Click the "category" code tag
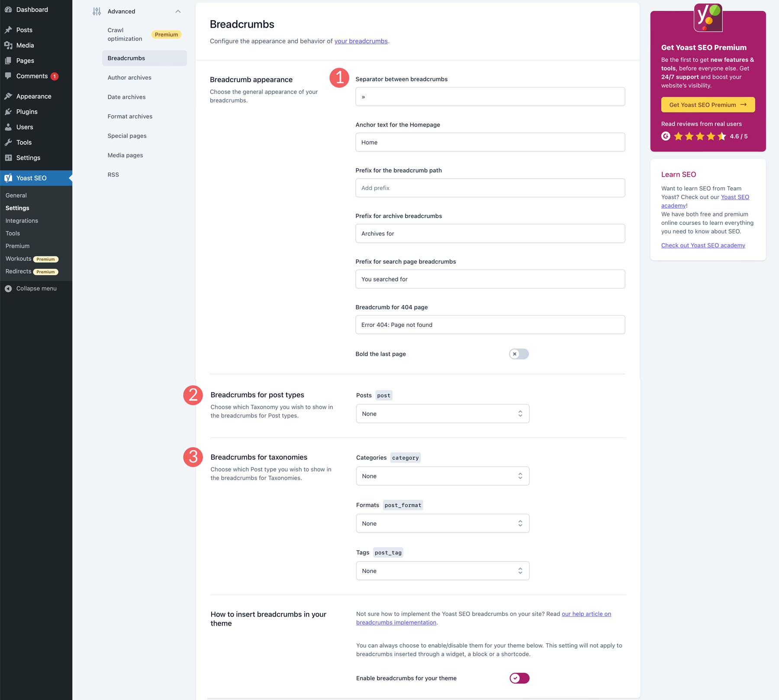 click(405, 458)
